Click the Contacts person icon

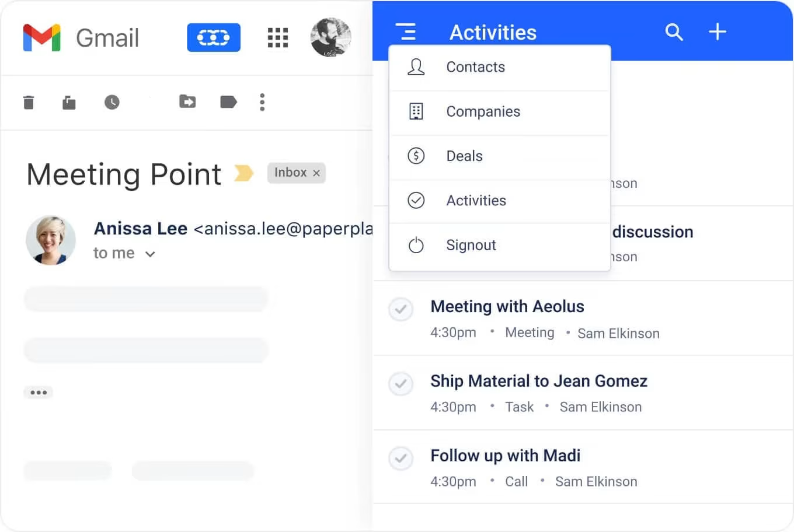click(x=416, y=67)
